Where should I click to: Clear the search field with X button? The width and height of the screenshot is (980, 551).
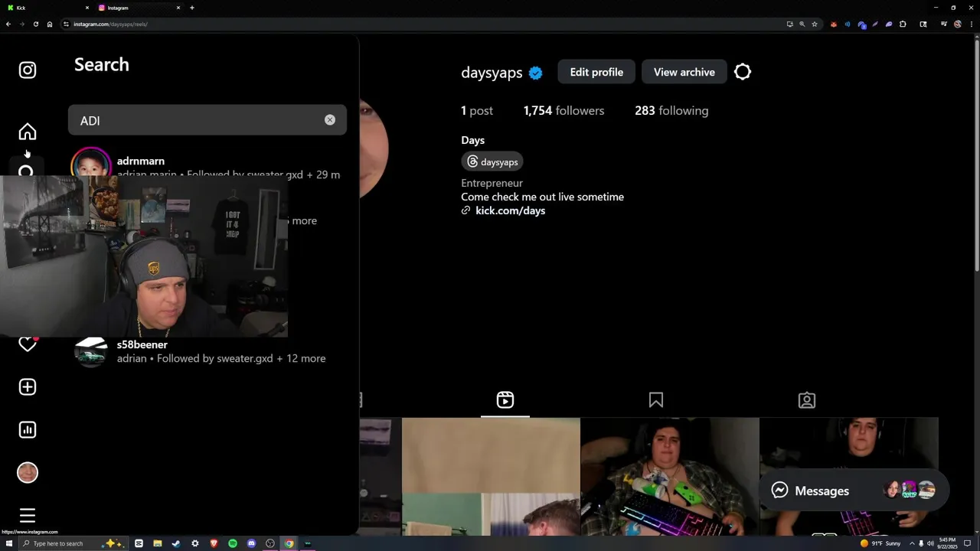click(x=330, y=120)
